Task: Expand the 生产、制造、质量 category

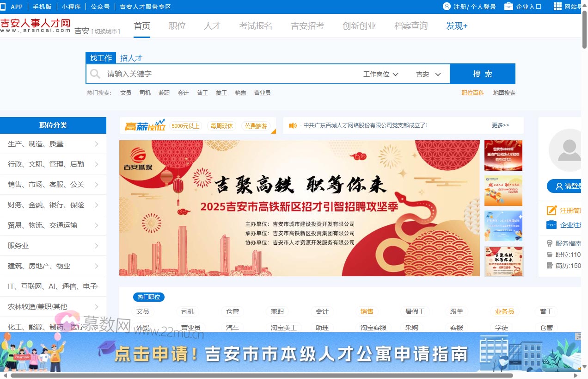Action: (53, 144)
